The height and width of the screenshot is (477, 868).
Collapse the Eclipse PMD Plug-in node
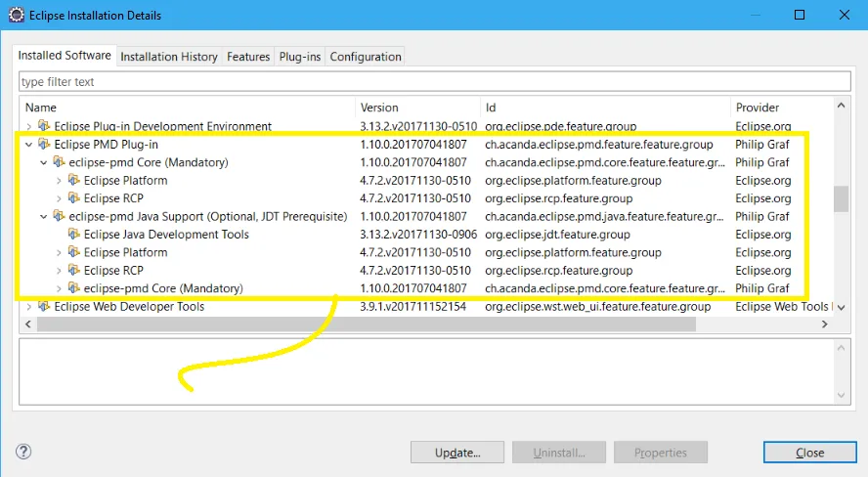click(28, 145)
